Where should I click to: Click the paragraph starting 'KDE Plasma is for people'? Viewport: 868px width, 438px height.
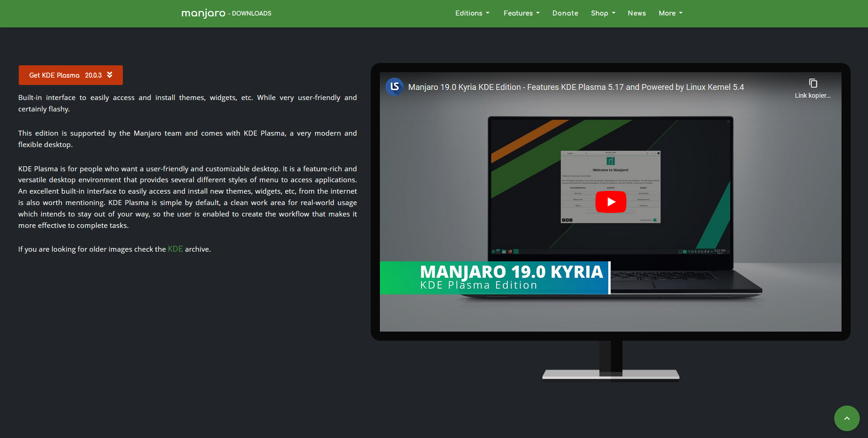(x=188, y=197)
